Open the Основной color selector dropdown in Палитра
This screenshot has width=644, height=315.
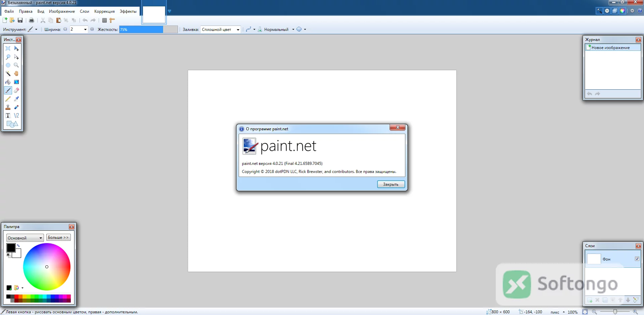point(25,238)
